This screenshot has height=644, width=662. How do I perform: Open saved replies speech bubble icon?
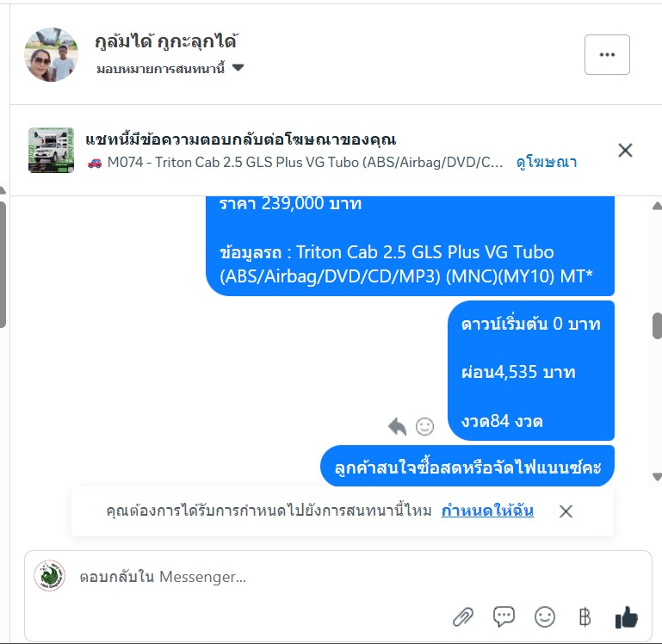click(504, 617)
